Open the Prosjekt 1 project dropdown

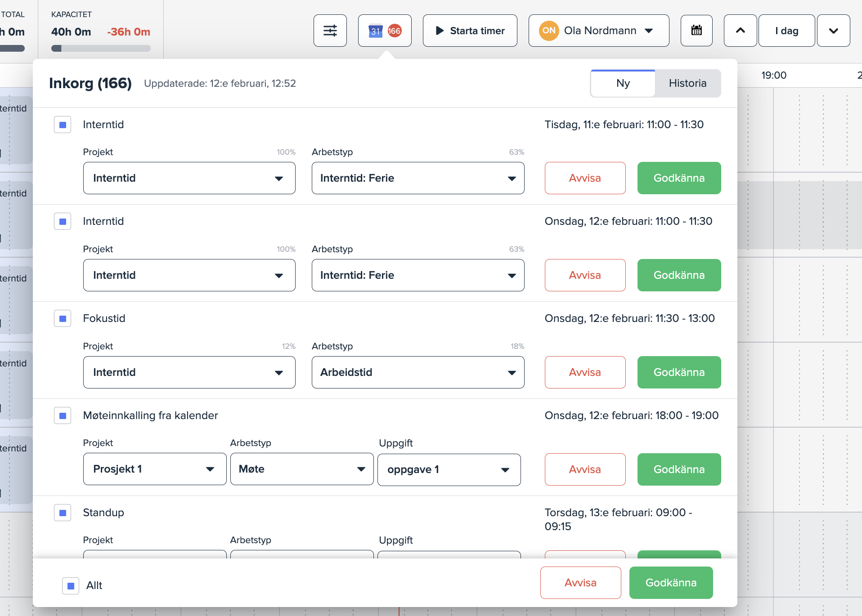pos(155,469)
